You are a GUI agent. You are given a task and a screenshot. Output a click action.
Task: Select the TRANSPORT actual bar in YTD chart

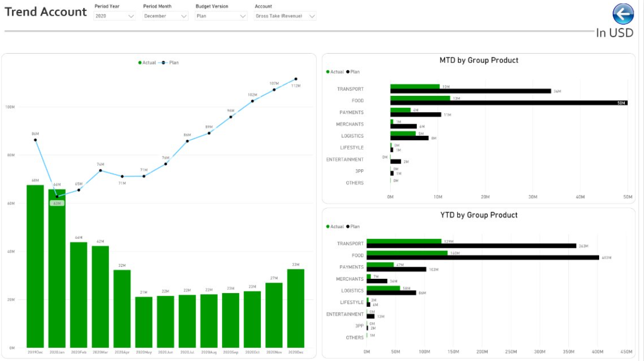[x=404, y=242]
